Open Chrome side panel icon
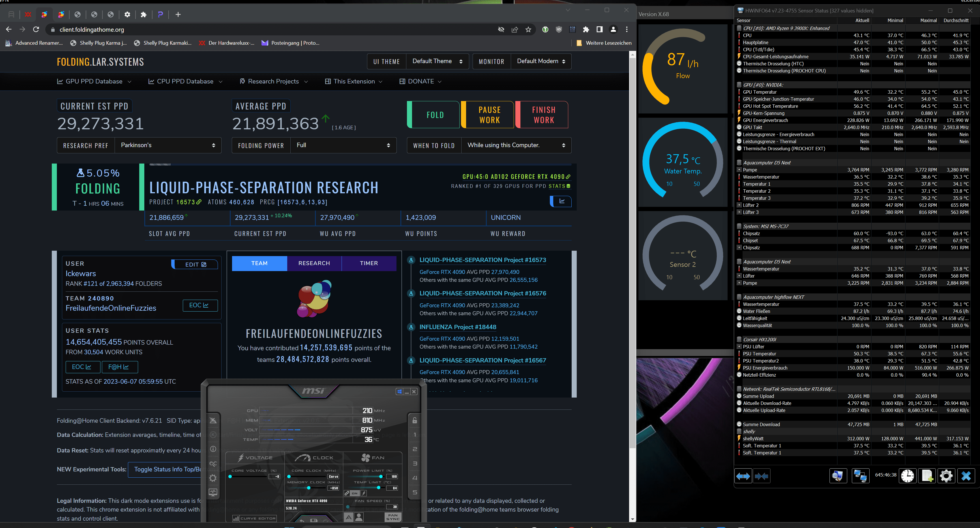This screenshot has height=528, width=980. click(600, 29)
